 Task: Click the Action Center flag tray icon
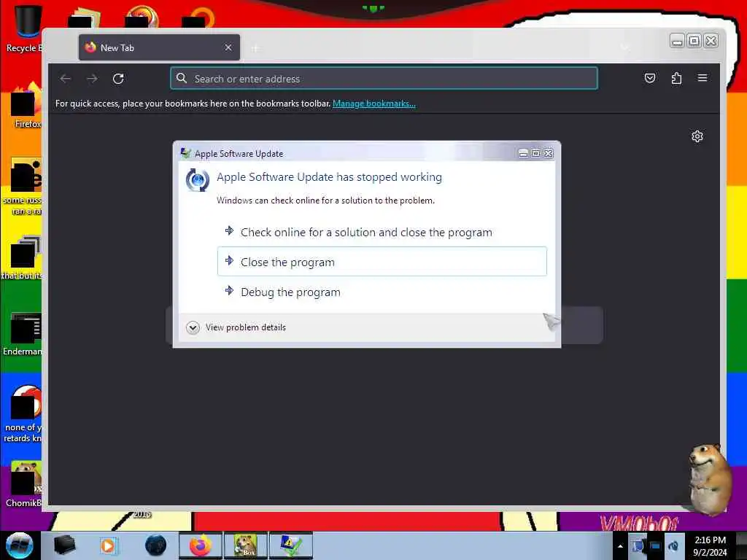pyautogui.click(x=638, y=546)
